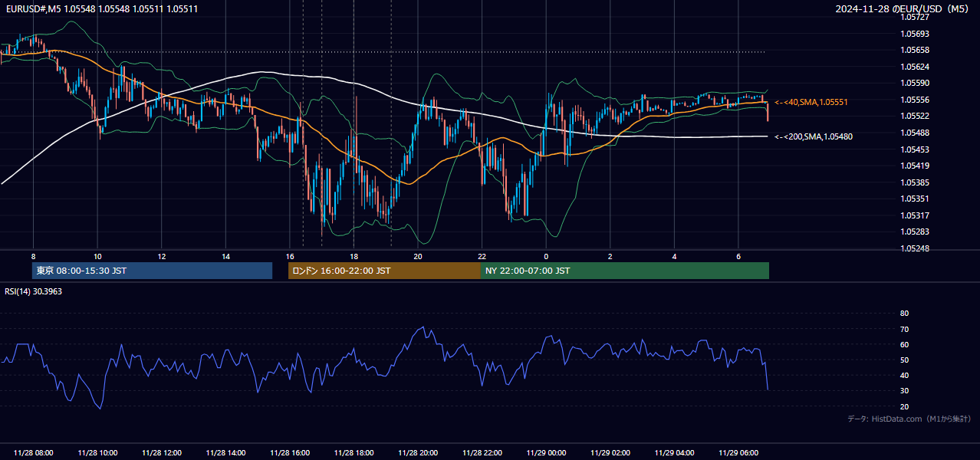
Task: Click the 11/28 20:00 time axis label
Action: click(418, 452)
